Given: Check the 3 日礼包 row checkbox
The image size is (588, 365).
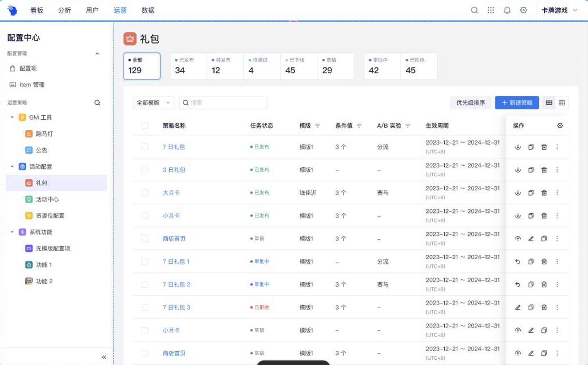Looking at the screenshot, I should [145, 170].
